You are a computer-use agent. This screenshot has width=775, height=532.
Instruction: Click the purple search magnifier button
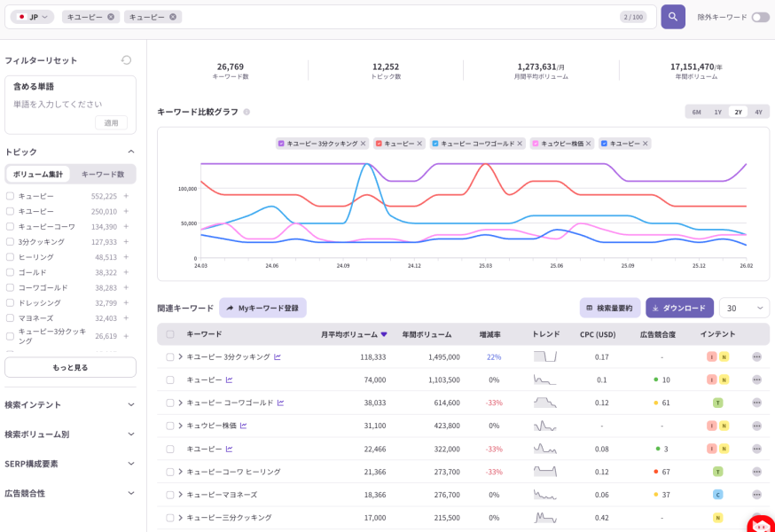(673, 17)
